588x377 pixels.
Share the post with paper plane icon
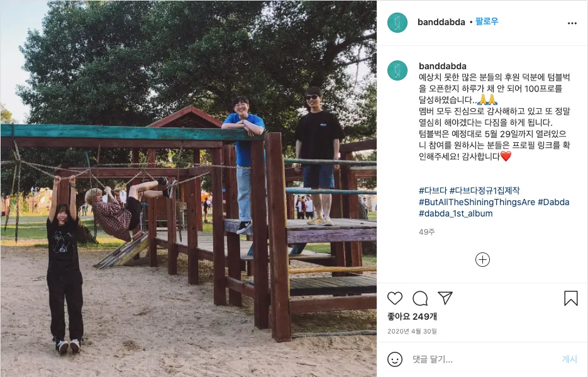[x=445, y=298]
